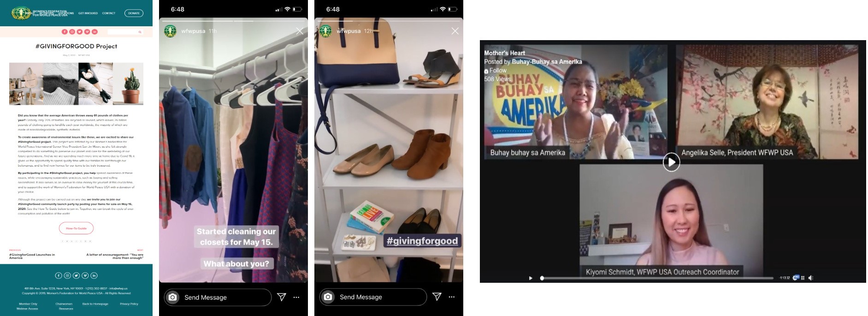The image size is (868, 316).
Task: Click the Facebook icon in the pink header bar
Action: (x=65, y=32)
